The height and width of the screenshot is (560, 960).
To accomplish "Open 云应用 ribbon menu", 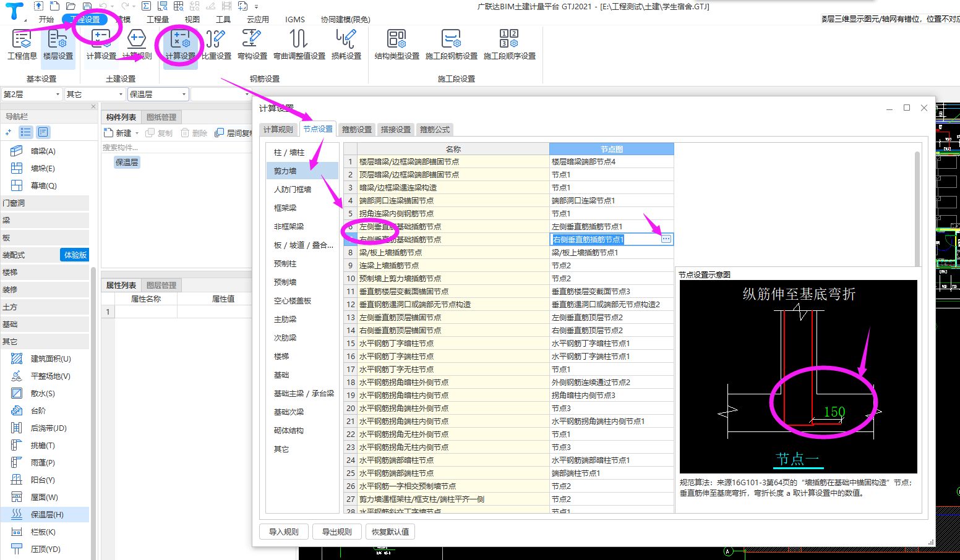I will (x=257, y=19).
